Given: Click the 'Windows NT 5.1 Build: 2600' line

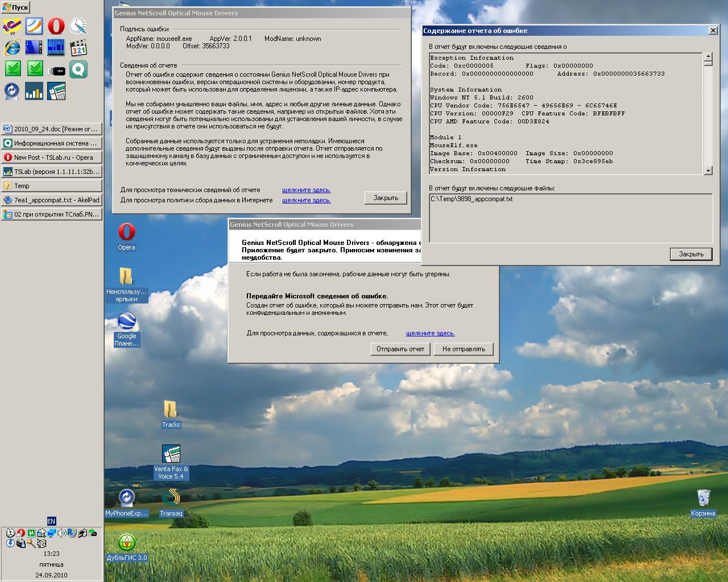Looking at the screenshot, I should pos(482,98).
